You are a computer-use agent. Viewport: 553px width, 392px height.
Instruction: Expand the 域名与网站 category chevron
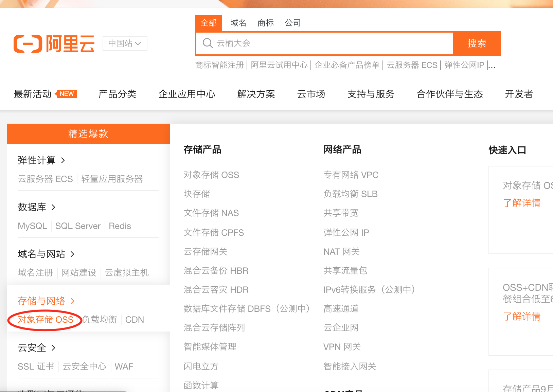[72, 254]
